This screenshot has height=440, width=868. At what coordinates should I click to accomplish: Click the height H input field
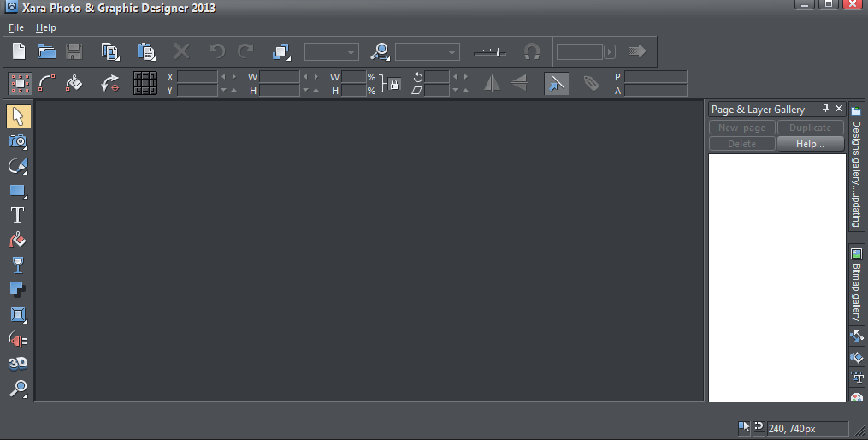click(280, 91)
